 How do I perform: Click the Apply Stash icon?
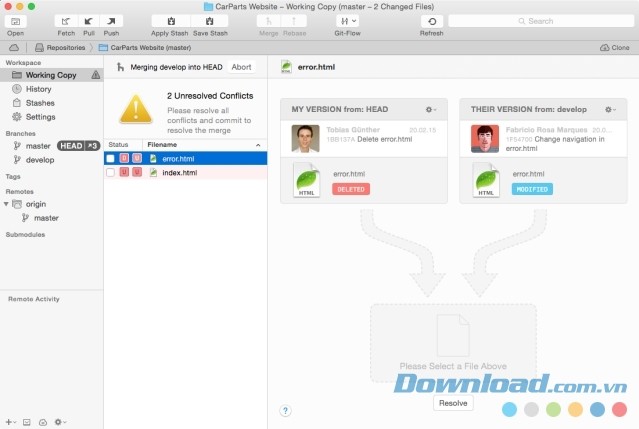[171, 20]
